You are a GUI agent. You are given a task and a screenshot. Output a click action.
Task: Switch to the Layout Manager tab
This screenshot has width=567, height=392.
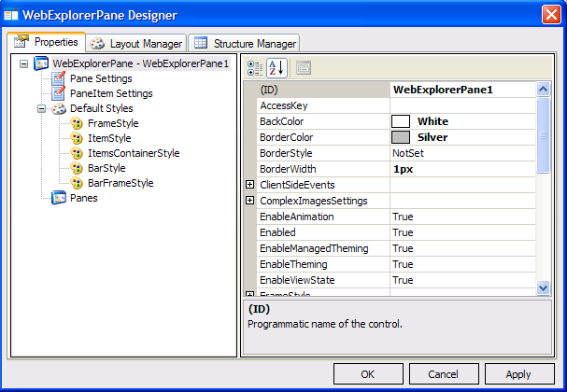coord(137,43)
